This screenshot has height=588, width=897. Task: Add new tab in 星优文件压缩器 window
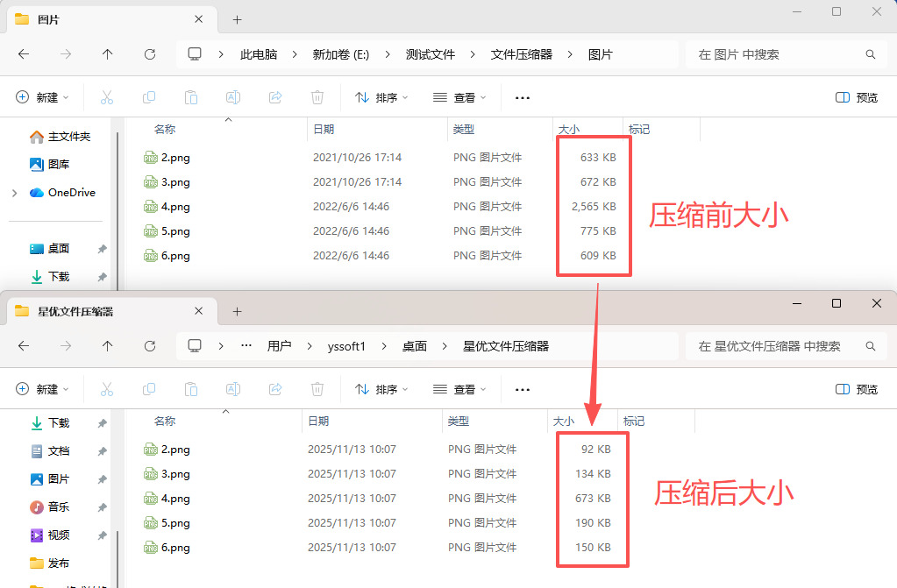[237, 312]
